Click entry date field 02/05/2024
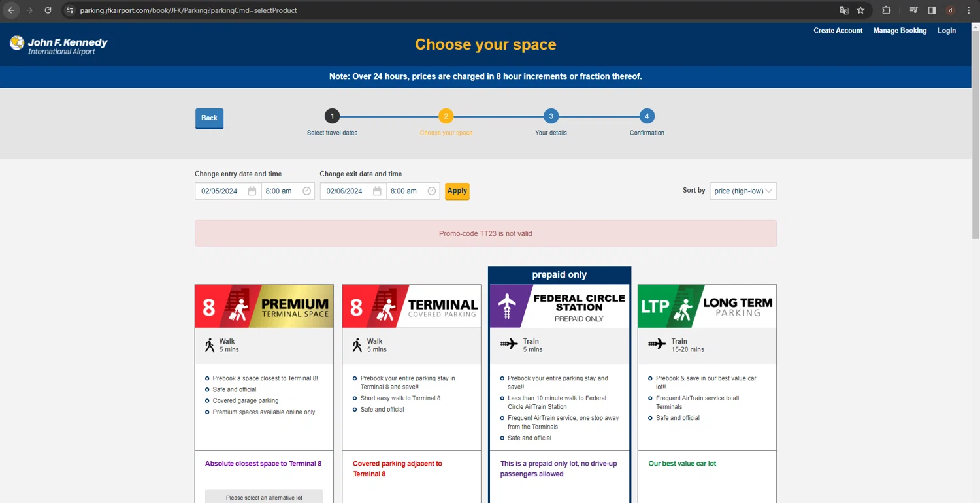Image resolution: width=980 pixels, height=503 pixels. click(x=228, y=191)
